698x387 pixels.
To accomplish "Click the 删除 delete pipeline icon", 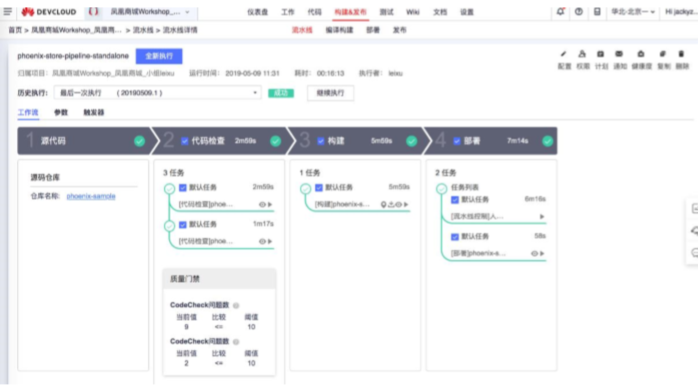I will coord(681,54).
